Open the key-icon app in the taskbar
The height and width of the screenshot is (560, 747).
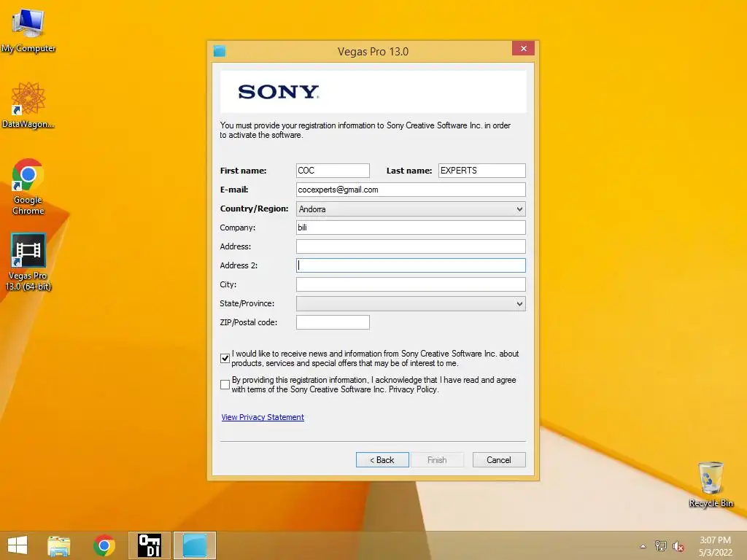149,545
